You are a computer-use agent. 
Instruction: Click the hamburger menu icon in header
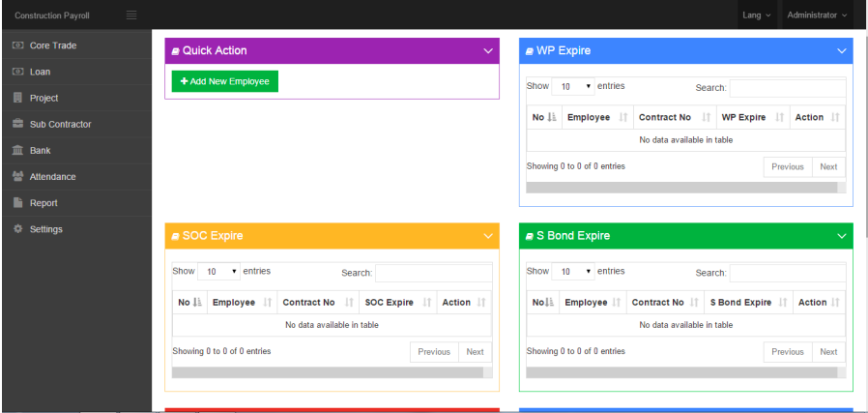click(x=131, y=15)
